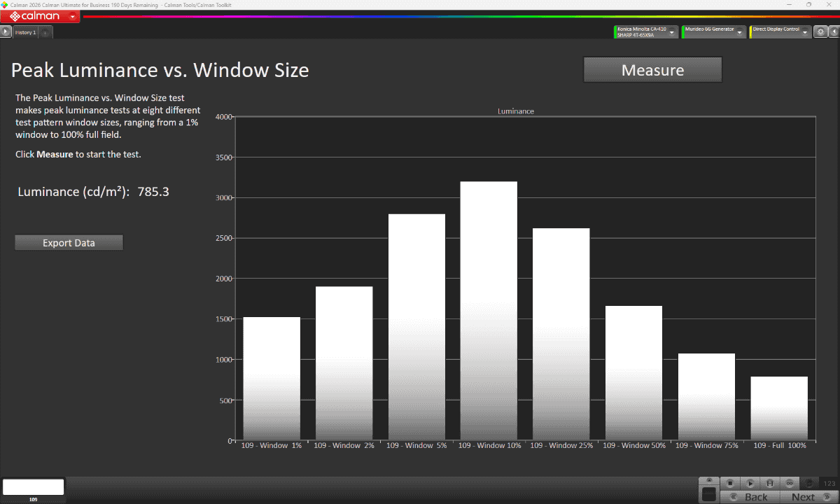840x504 pixels.
Task: Click the Luminance chart title
Action: point(516,111)
